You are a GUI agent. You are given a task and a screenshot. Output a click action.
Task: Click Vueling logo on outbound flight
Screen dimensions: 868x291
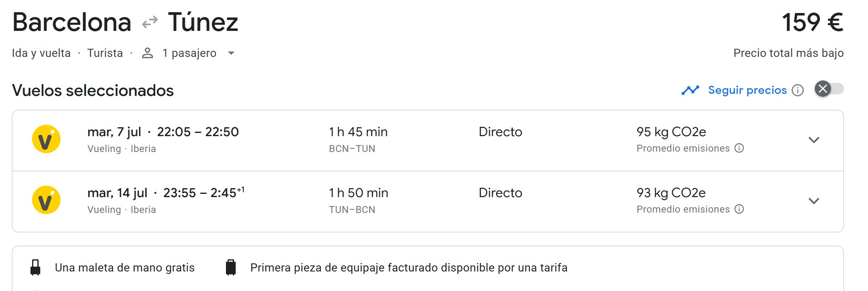tap(46, 139)
